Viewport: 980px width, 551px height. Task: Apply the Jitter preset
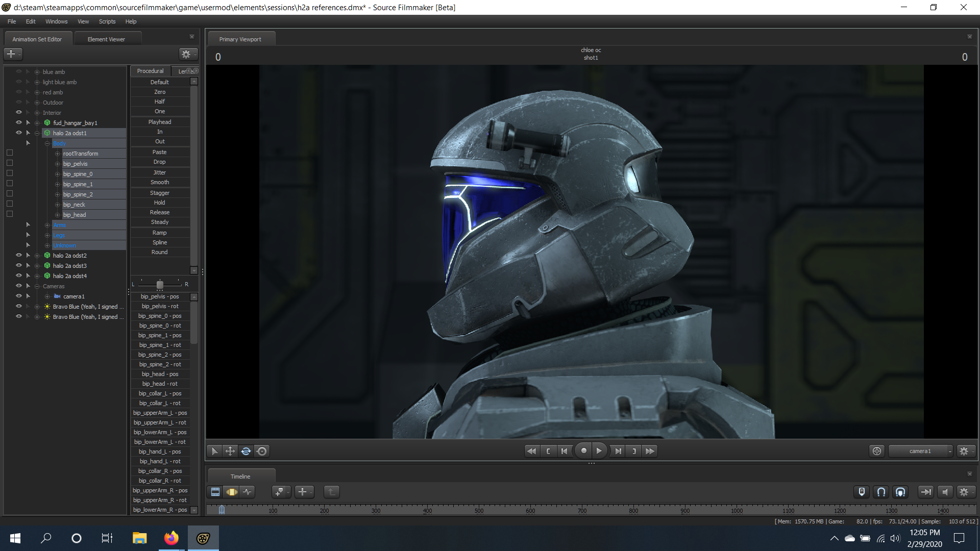click(160, 172)
